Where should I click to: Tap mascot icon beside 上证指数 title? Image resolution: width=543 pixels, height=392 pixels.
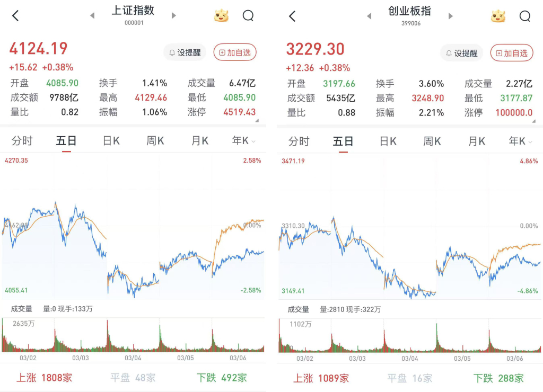221,16
